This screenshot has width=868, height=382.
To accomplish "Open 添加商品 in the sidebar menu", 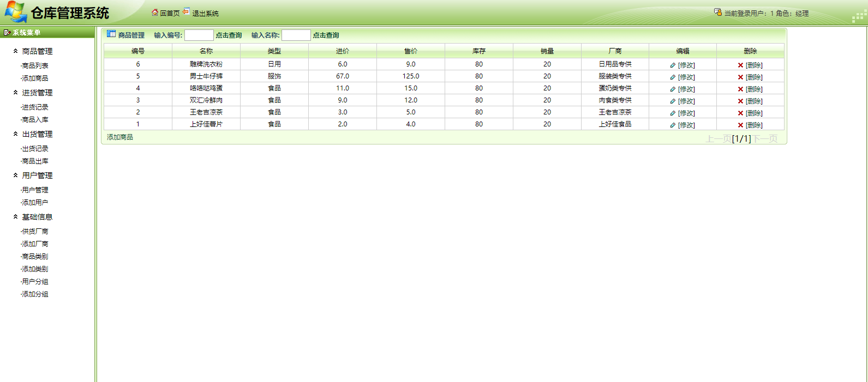I will (x=35, y=78).
